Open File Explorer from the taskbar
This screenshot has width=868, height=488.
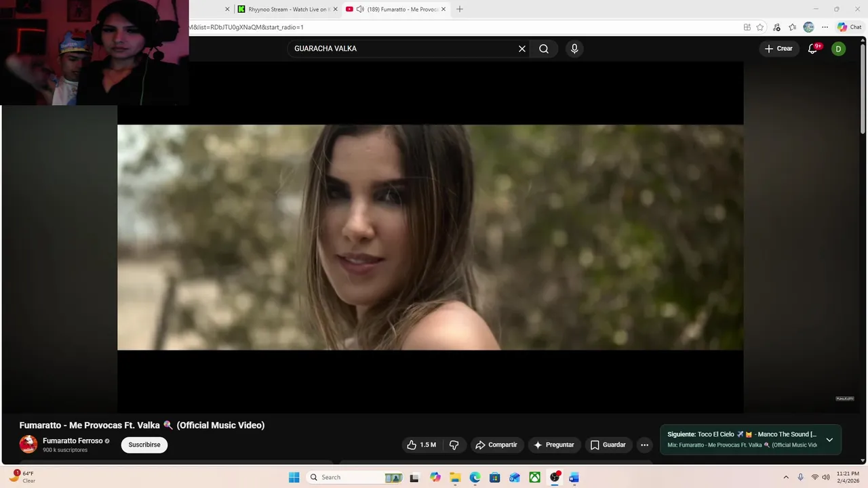(x=455, y=477)
